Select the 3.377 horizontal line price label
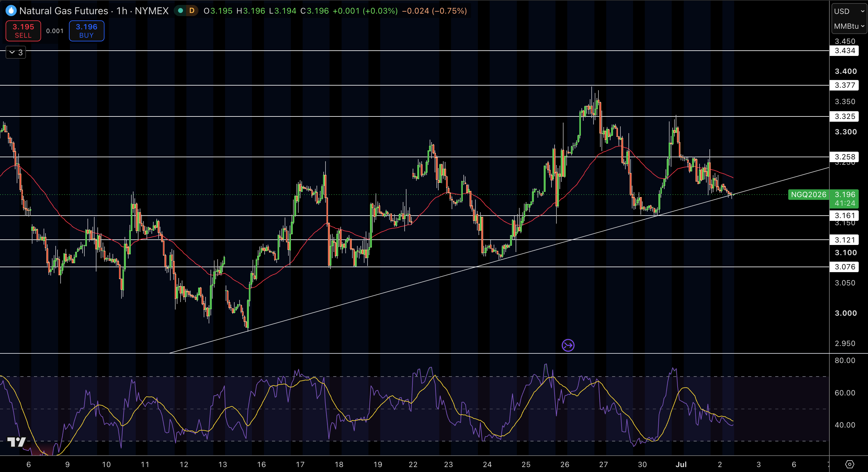Image resolution: width=868 pixels, height=472 pixels. point(844,85)
